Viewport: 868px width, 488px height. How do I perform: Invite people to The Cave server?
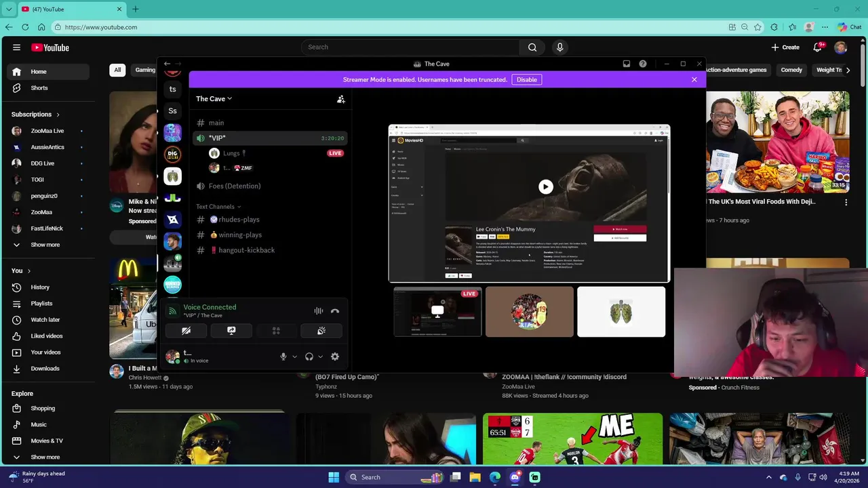341,99
